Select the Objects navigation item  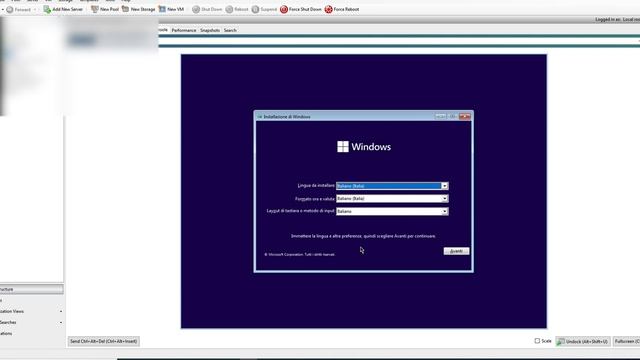31,300
